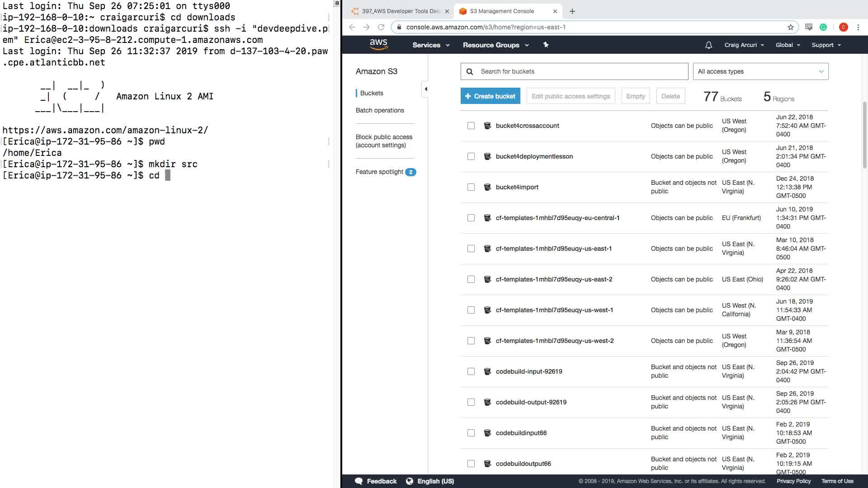Click the Create bucket button
This screenshot has height=488, width=868.
point(490,96)
